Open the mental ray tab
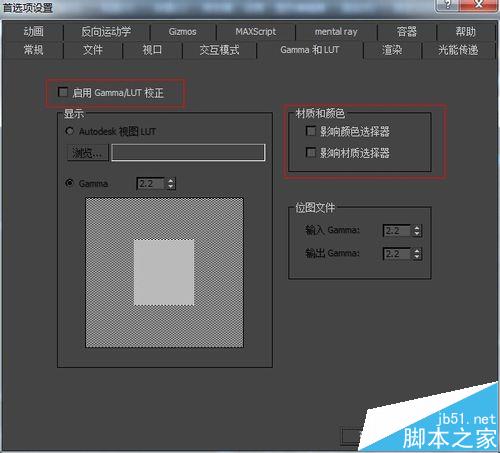 pyautogui.click(x=336, y=32)
